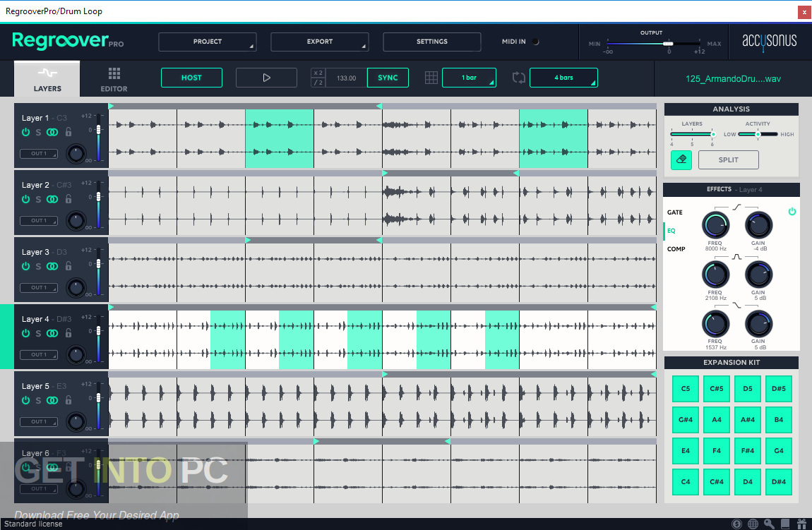Open the SETTINGS menu
The image size is (812, 530).
click(x=432, y=42)
